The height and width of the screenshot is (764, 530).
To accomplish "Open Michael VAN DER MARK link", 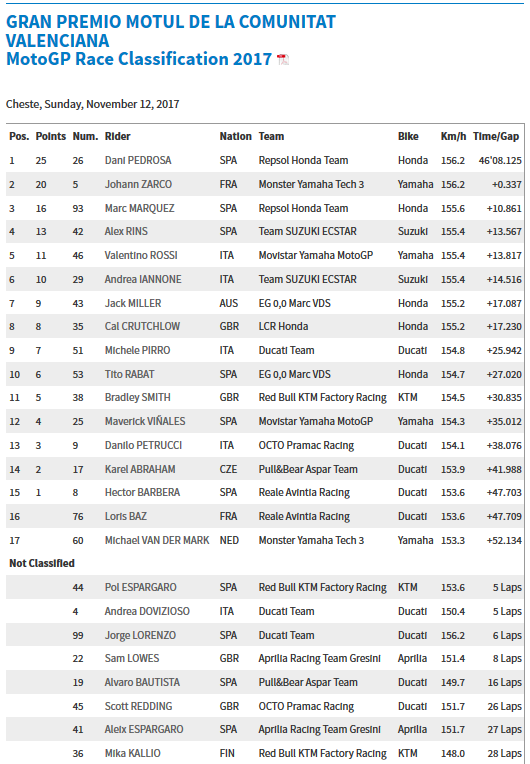I will point(157,540).
